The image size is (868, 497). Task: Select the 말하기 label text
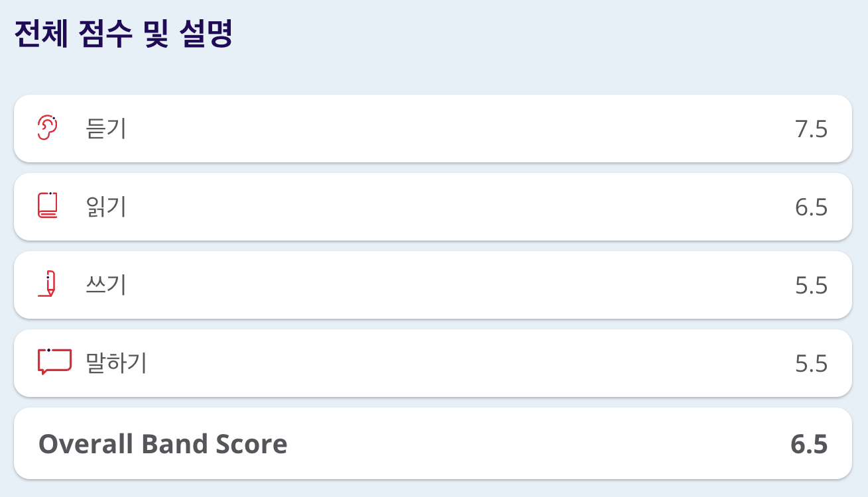(x=116, y=363)
